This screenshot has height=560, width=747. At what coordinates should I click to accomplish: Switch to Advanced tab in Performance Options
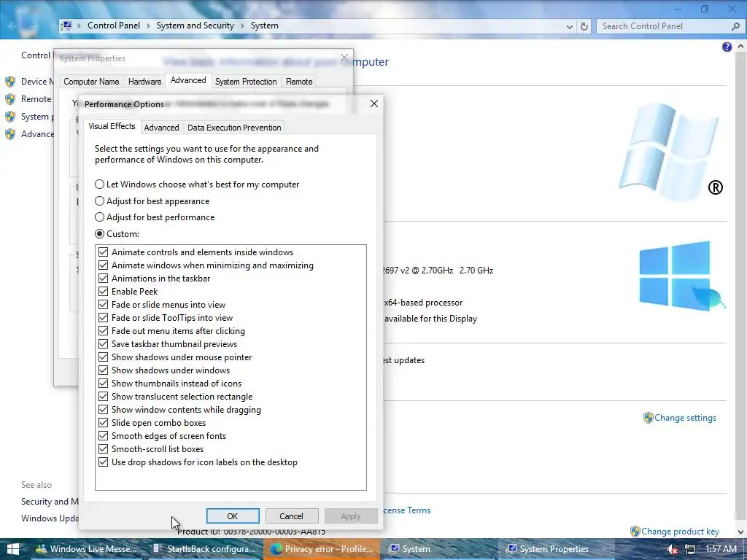[x=161, y=128]
